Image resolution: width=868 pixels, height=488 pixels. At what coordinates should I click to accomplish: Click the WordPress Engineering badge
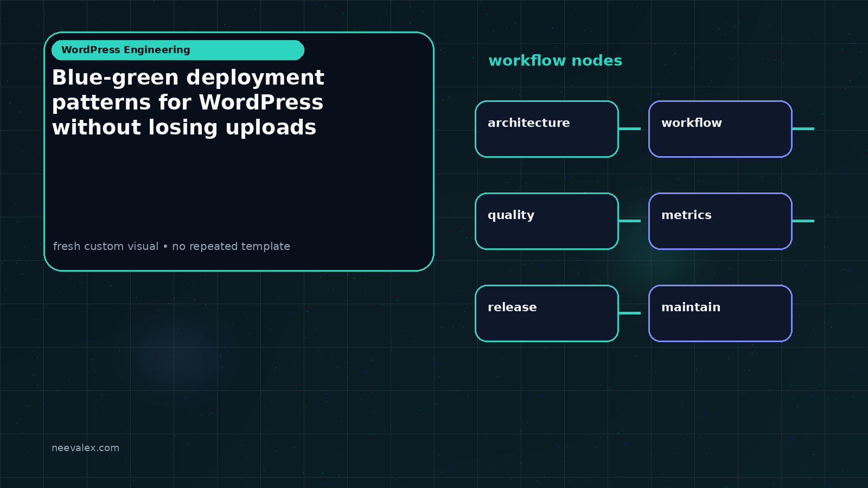(x=178, y=50)
